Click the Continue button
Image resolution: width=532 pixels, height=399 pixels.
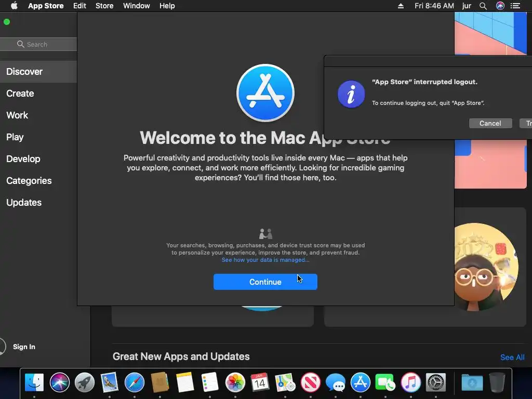(x=265, y=282)
